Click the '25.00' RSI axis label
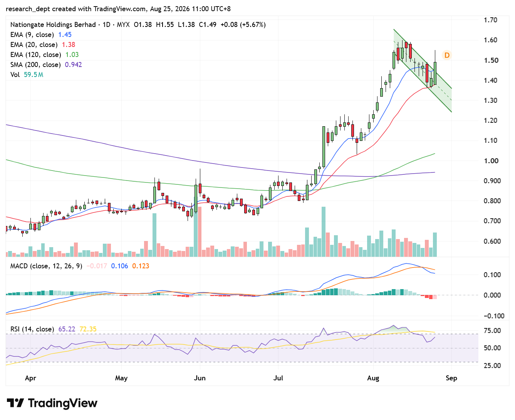This screenshot has width=515, height=420. coord(492,366)
